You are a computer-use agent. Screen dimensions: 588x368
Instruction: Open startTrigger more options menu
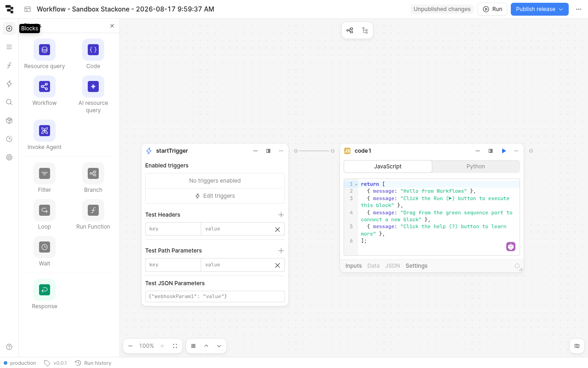pos(281,151)
